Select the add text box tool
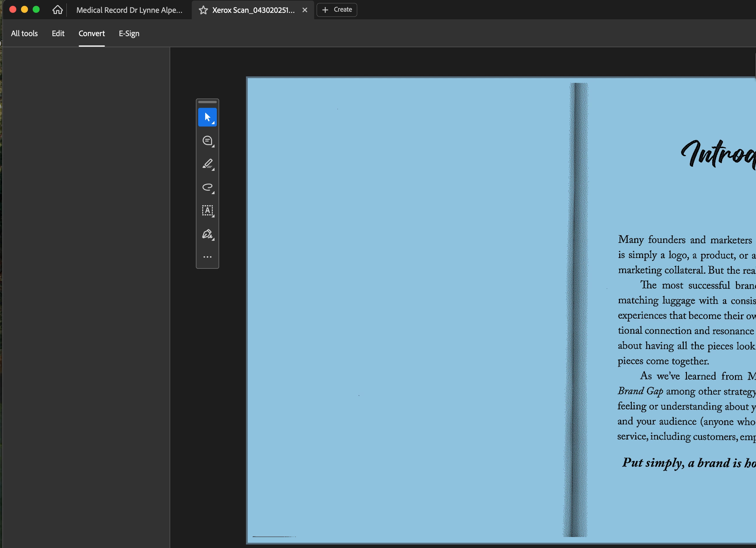The width and height of the screenshot is (756, 548). [x=207, y=211]
